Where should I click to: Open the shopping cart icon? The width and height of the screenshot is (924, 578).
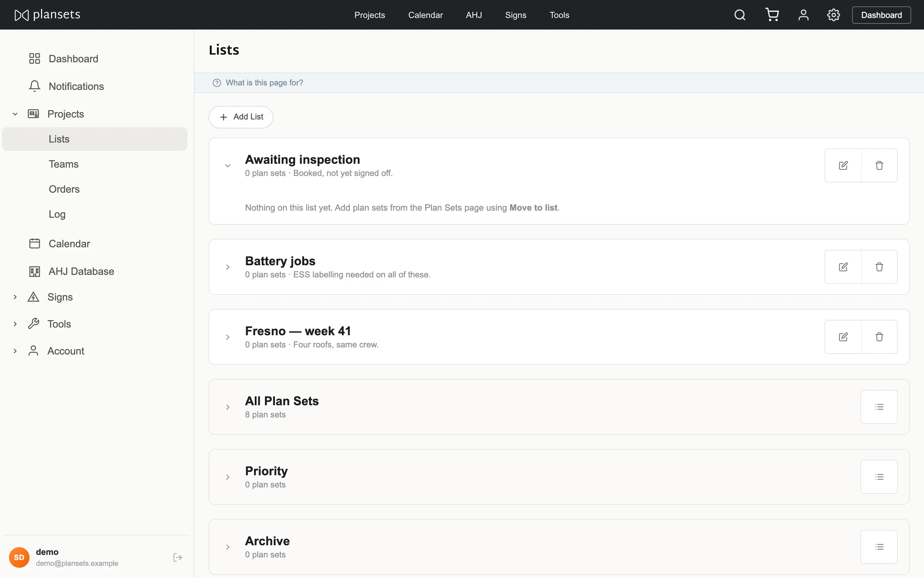coord(772,15)
